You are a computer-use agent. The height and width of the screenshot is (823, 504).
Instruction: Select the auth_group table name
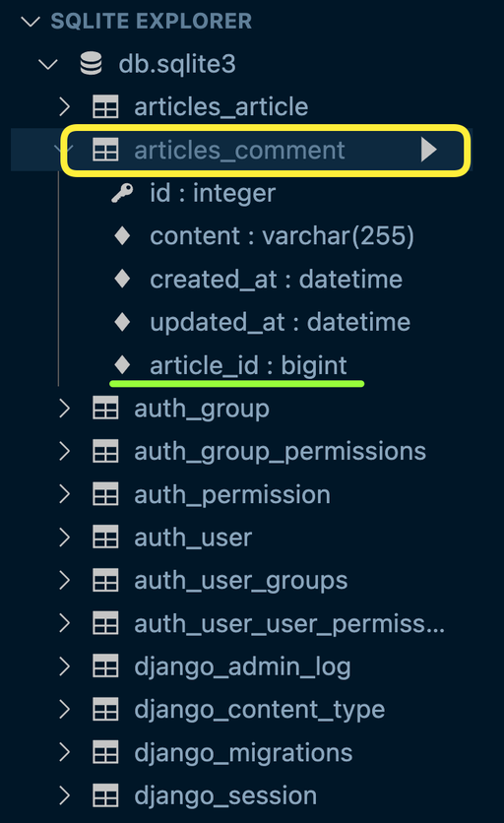202,409
